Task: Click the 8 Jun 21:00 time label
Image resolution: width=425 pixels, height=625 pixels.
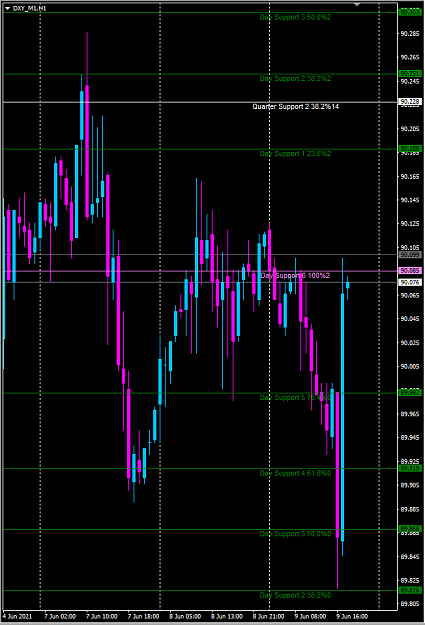Action: coord(269,616)
